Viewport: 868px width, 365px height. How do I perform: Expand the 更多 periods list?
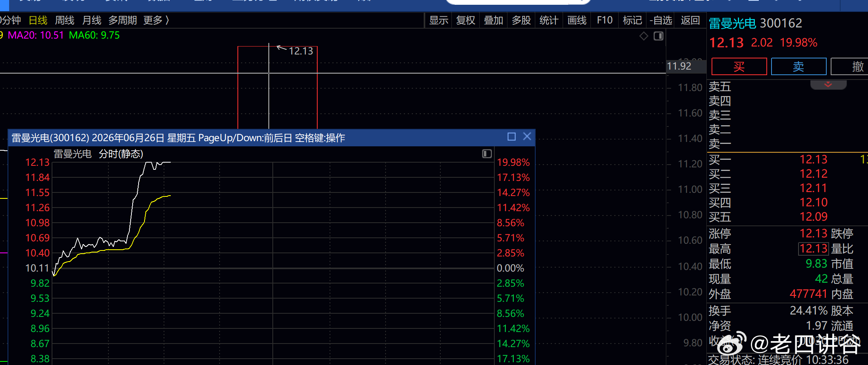pyautogui.click(x=156, y=20)
